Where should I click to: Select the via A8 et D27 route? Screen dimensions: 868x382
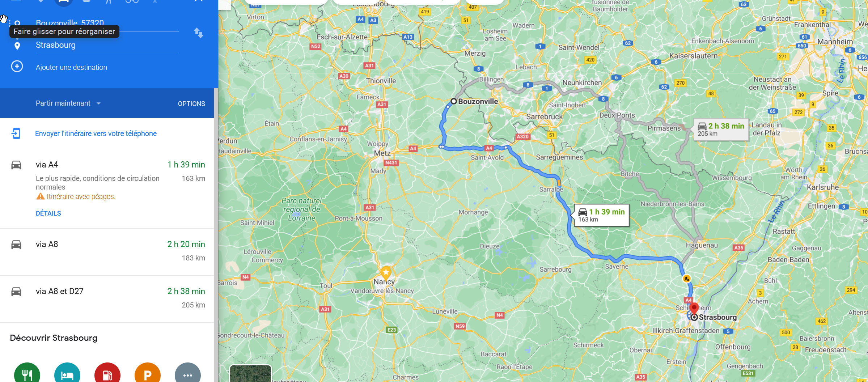point(107,299)
